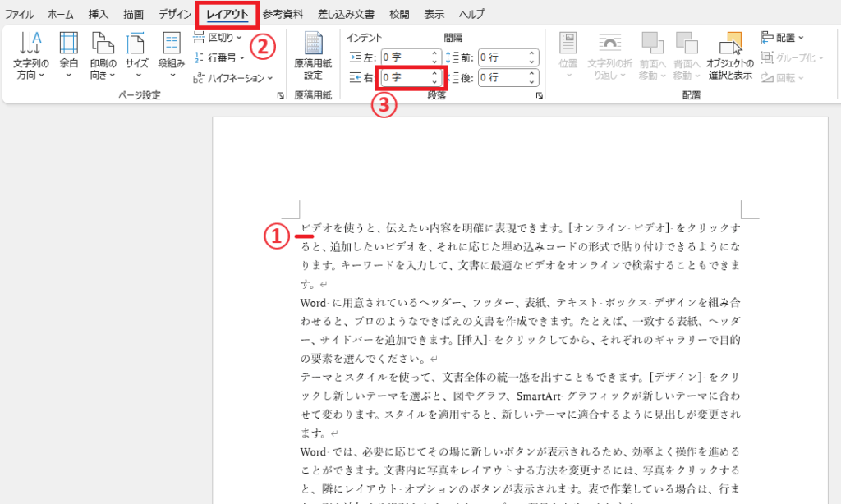Increase the spacing before 前 value
841x504 pixels.
(531, 53)
